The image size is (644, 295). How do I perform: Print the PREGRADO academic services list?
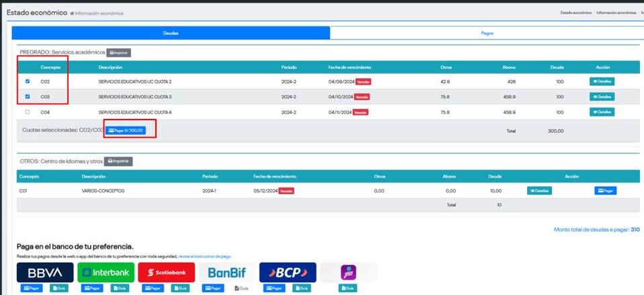(118, 52)
